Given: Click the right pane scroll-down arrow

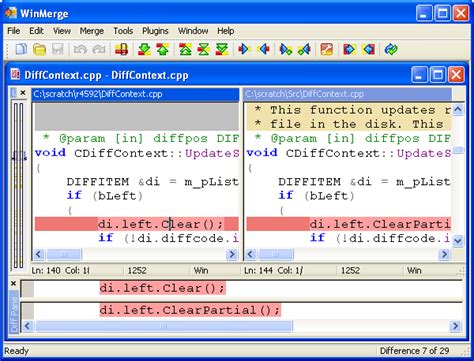Looking at the screenshot, I should tap(458, 241).
